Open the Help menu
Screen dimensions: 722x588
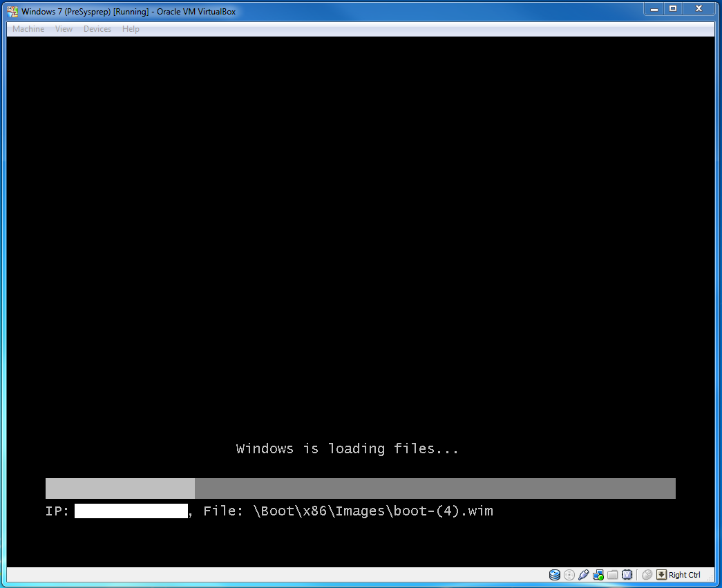tap(131, 29)
